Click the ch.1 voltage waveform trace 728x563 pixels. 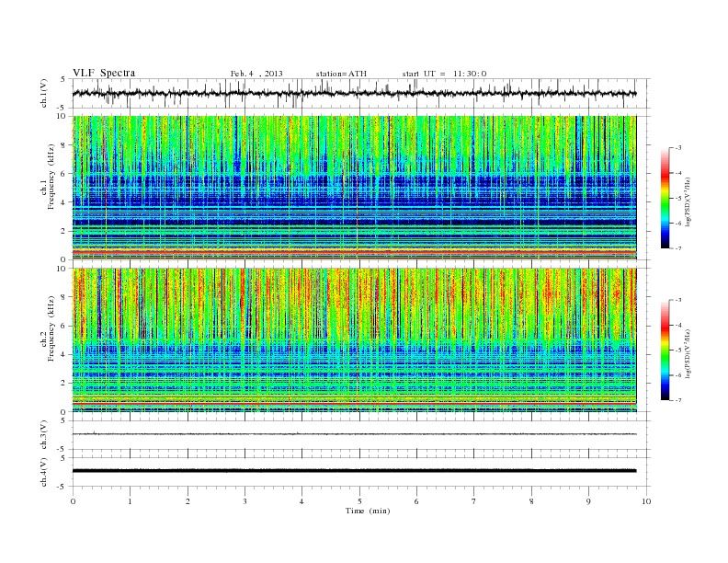(x=354, y=93)
